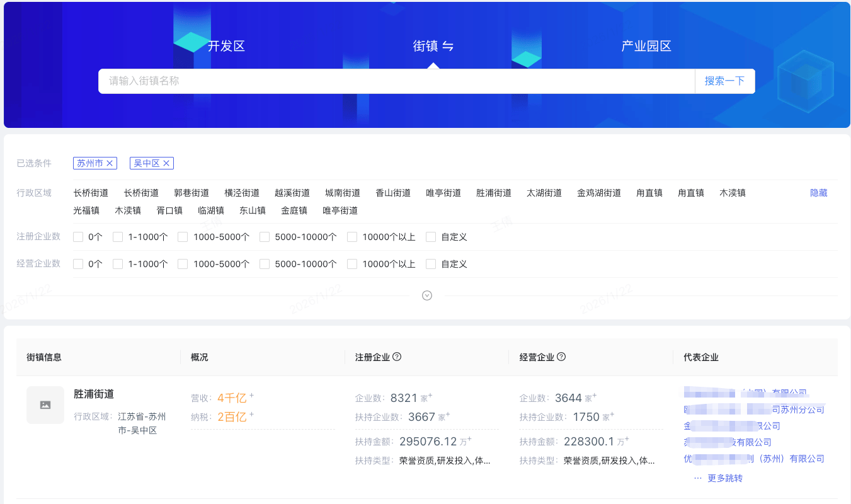Click the 纳税 value 2百亿

click(232, 416)
